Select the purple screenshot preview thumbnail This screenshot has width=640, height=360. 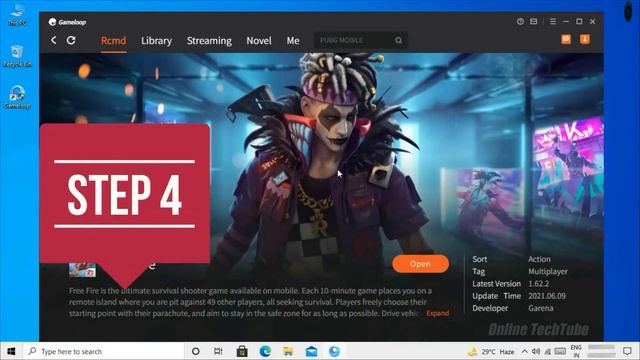coord(483,204)
